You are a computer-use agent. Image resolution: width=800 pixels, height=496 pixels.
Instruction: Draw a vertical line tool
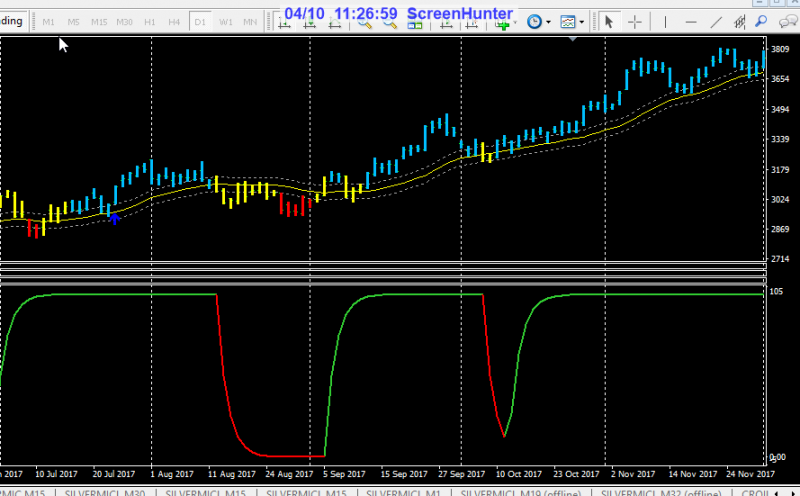[x=665, y=22]
